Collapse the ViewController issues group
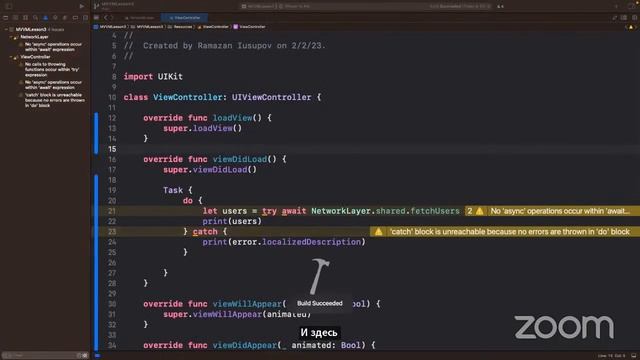 coord(11,57)
